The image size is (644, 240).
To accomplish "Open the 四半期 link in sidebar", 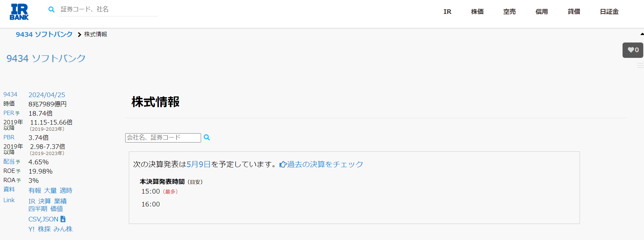I will coord(38,209).
